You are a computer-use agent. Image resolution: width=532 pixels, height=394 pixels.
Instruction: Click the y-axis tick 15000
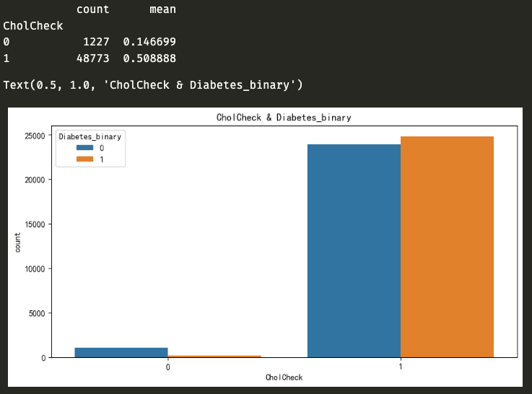click(35, 224)
